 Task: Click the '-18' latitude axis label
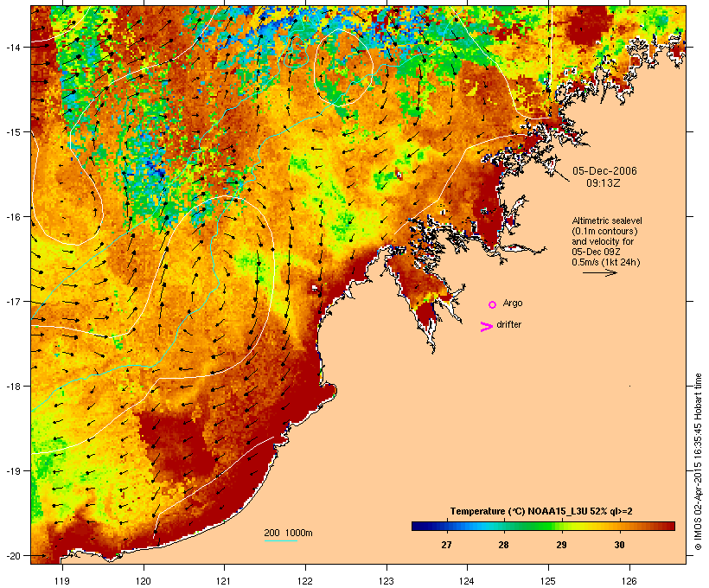(12, 387)
